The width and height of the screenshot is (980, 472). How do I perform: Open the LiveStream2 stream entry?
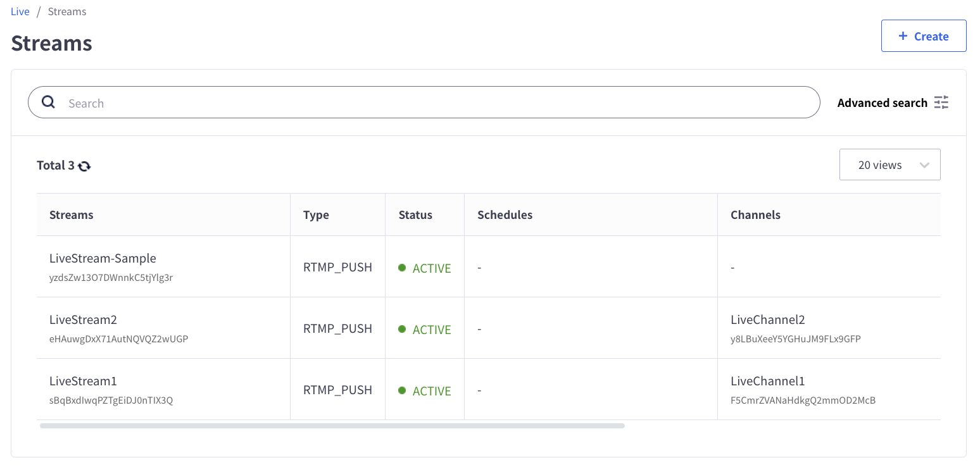coord(83,320)
